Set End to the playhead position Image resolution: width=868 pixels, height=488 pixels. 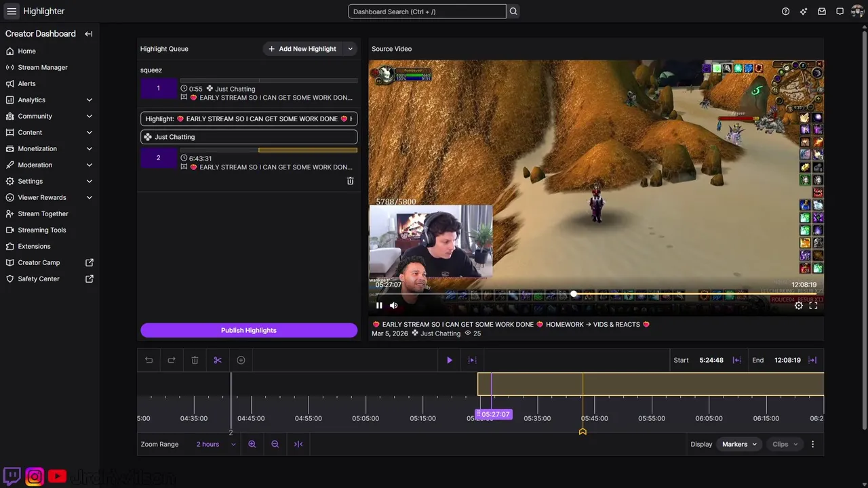coord(812,360)
